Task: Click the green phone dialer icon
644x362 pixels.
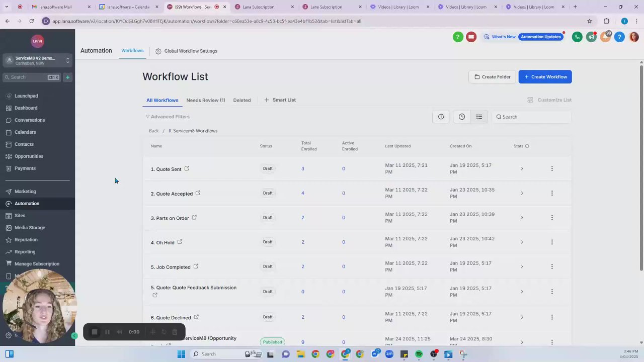Action: pyautogui.click(x=577, y=37)
